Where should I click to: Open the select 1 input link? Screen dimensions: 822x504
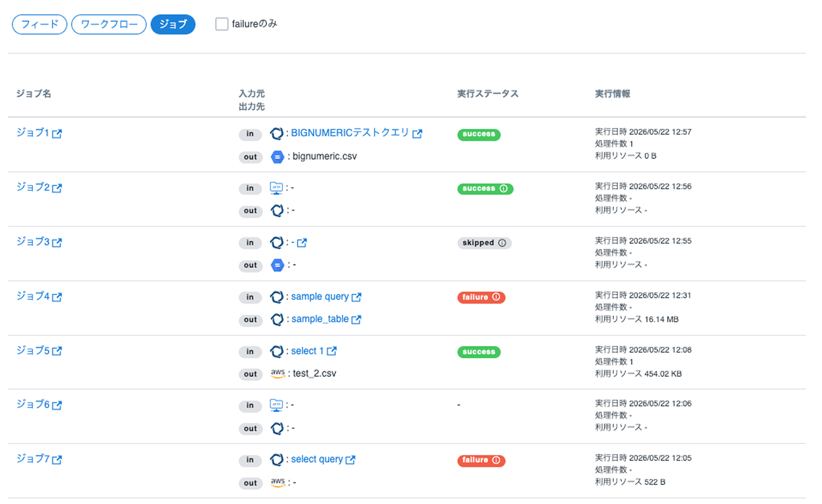coord(307,351)
